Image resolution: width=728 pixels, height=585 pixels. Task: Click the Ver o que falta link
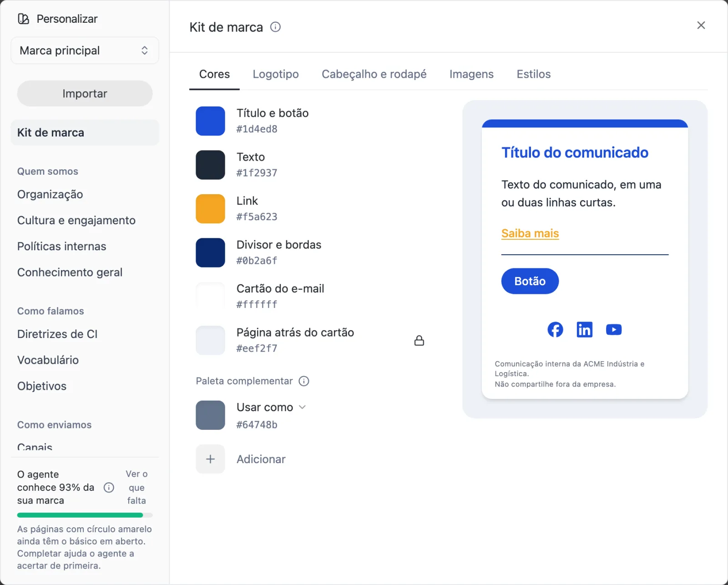tap(136, 487)
